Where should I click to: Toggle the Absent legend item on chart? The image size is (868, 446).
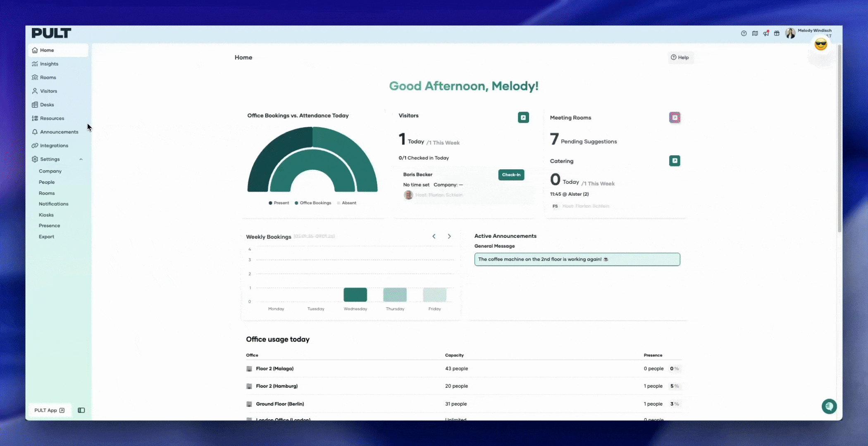[346, 203]
